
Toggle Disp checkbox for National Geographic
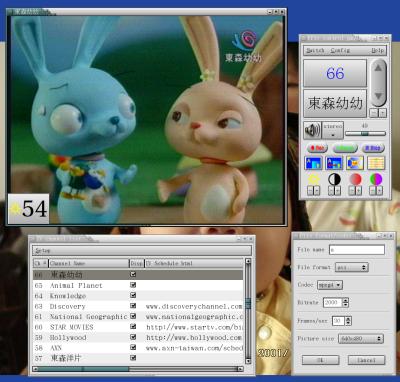[x=133, y=316]
